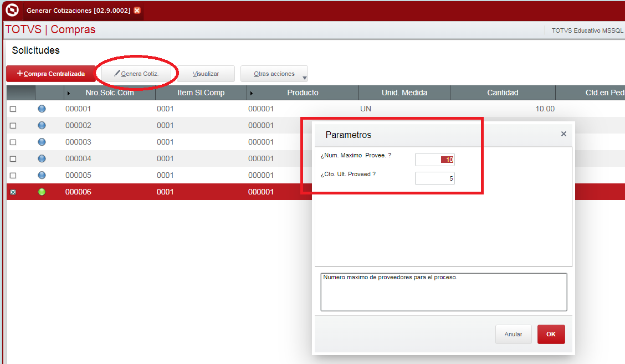Image resolution: width=625 pixels, height=364 pixels.
Task: Click the Anular button
Action: 514,334
